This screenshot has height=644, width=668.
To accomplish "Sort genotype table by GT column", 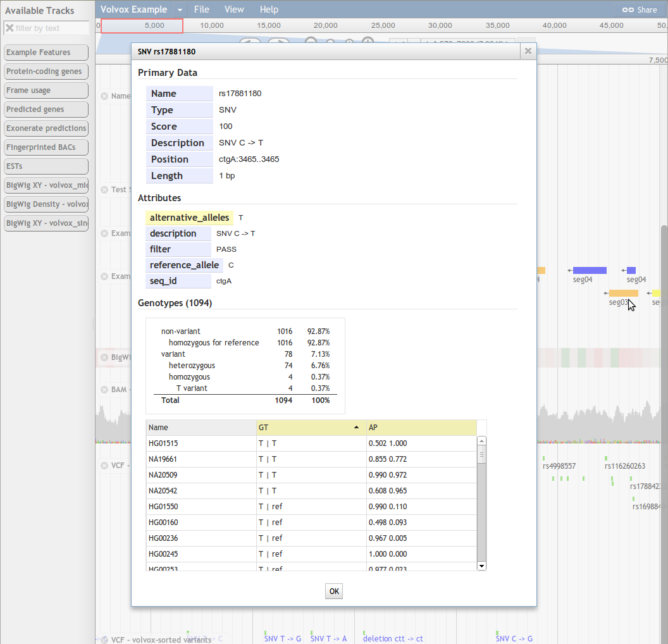I will (x=311, y=428).
